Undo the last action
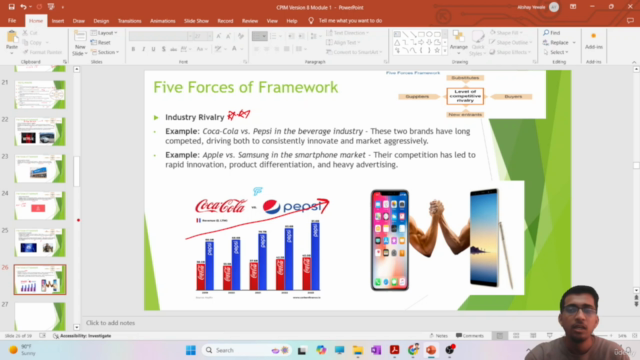Screen dimensions: 640x360 (x=23, y=7)
